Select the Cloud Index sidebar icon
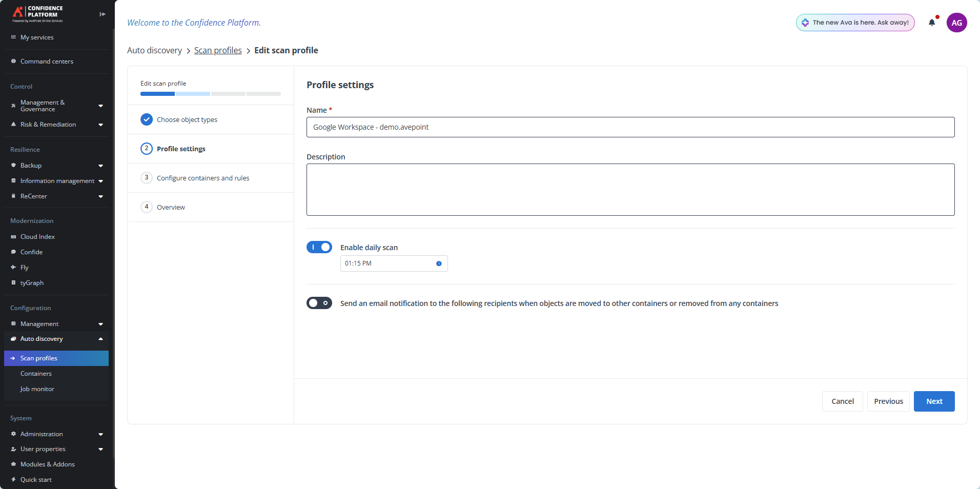The width and height of the screenshot is (980, 489). click(13, 236)
